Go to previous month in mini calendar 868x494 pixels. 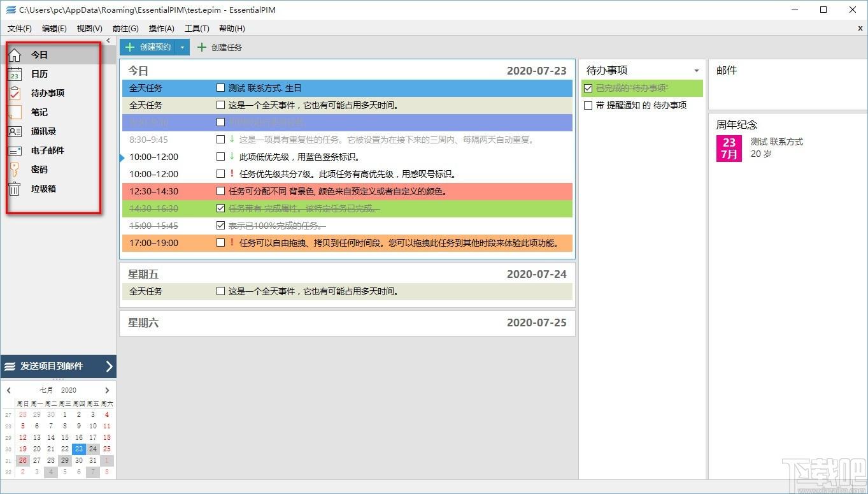coord(9,390)
